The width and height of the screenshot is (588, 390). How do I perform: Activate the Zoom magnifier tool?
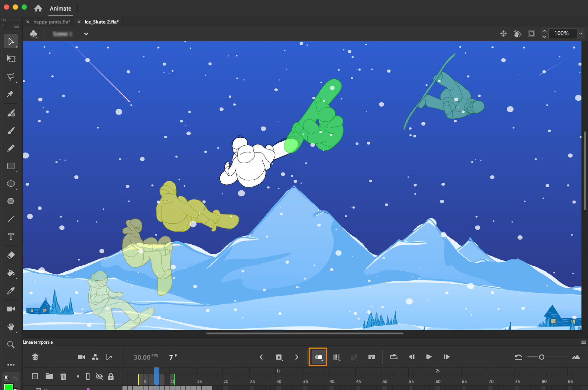pos(11,344)
